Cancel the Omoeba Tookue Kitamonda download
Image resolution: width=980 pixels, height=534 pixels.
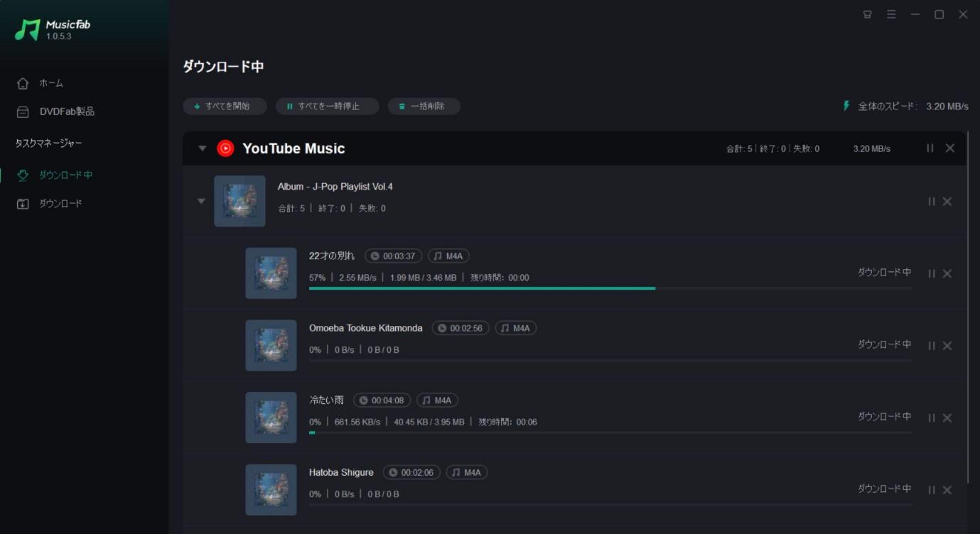[947, 346]
